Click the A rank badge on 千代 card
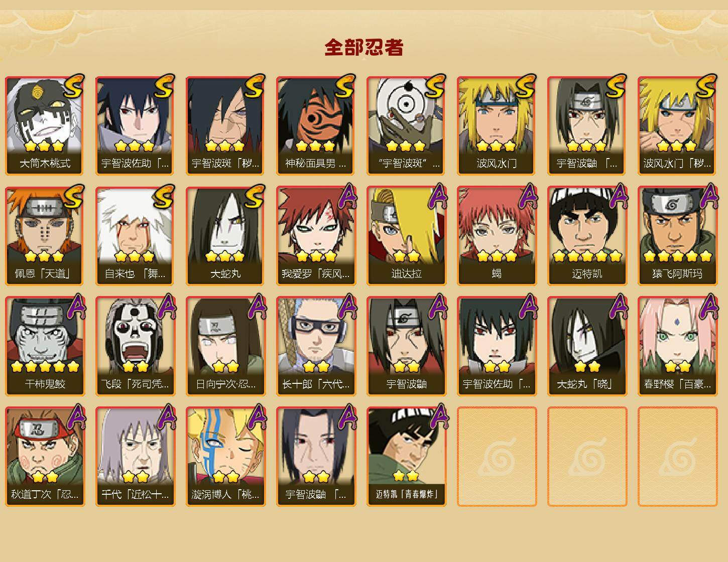Image resolution: width=728 pixels, height=562 pixels. pyautogui.click(x=166, y=417)
